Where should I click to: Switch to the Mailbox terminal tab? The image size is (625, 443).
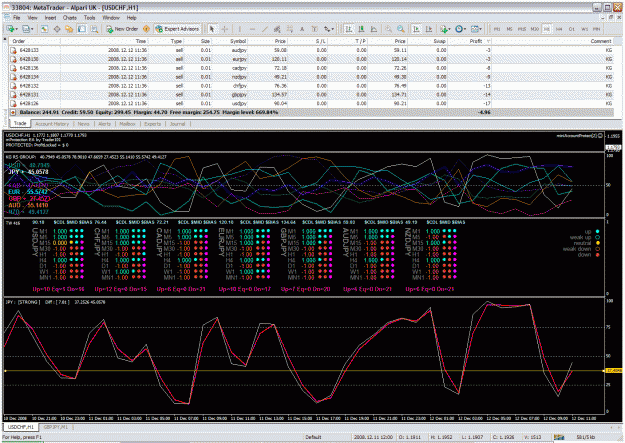tap(128, 124)
